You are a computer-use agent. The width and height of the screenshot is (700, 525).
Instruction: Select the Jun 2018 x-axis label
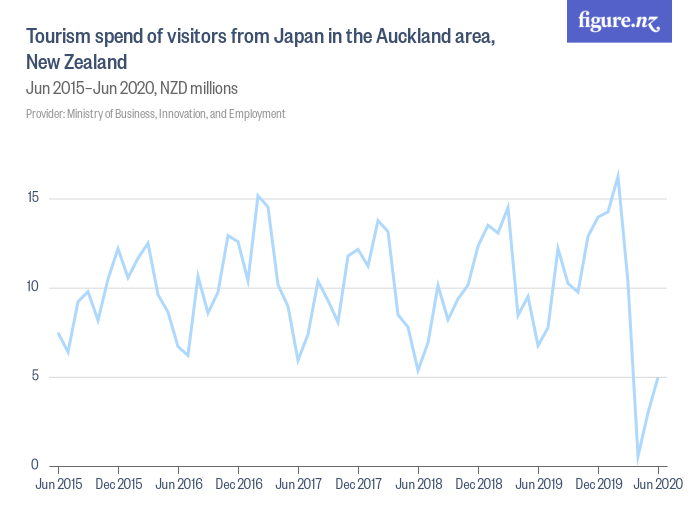(418, 485)
